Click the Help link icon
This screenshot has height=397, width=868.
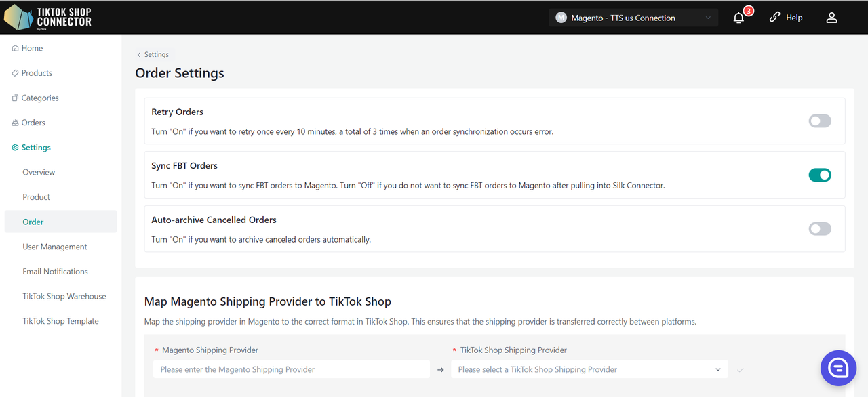coord(774,18)
